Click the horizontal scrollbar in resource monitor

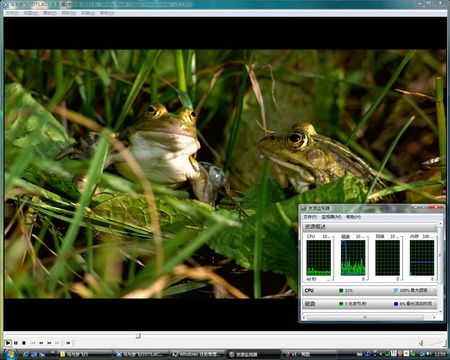pos(365,317)
